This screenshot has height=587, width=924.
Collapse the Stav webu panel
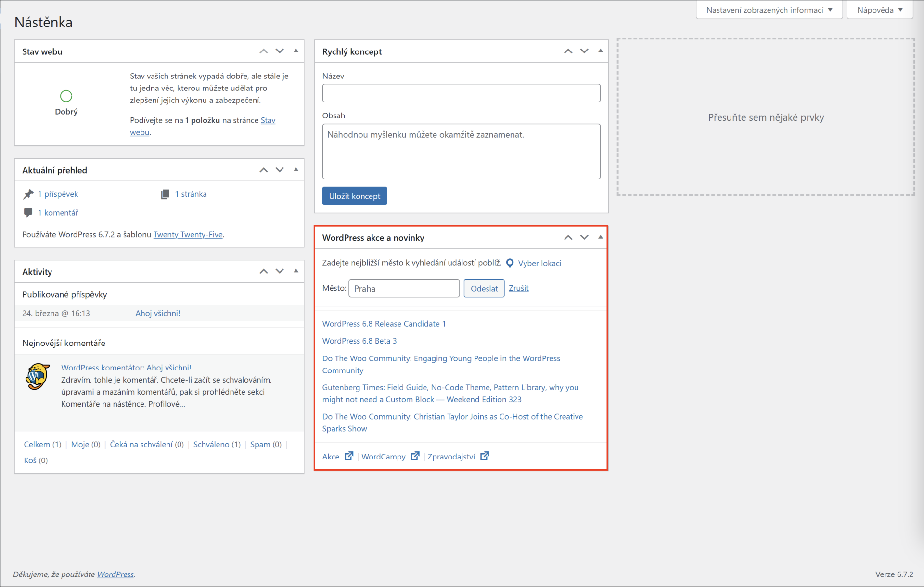296,51
